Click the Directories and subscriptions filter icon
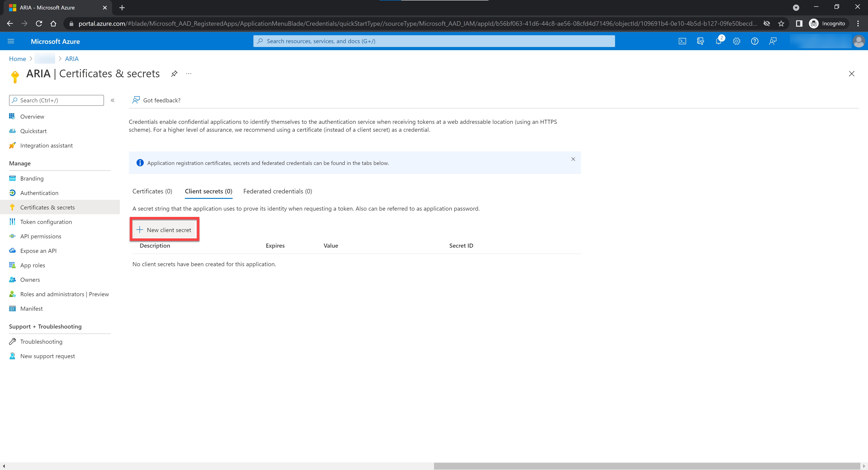 [700, 41]
